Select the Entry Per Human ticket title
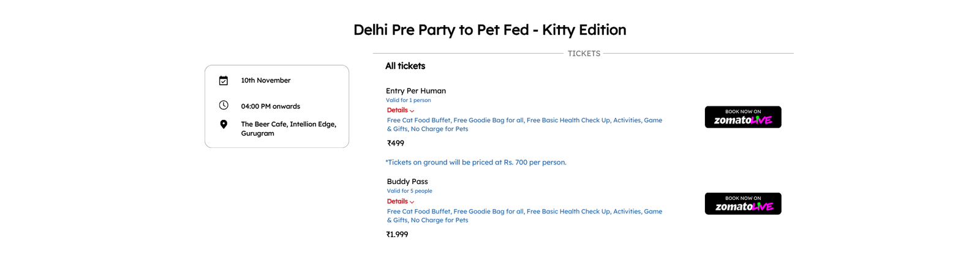 (x=416, y=91)
